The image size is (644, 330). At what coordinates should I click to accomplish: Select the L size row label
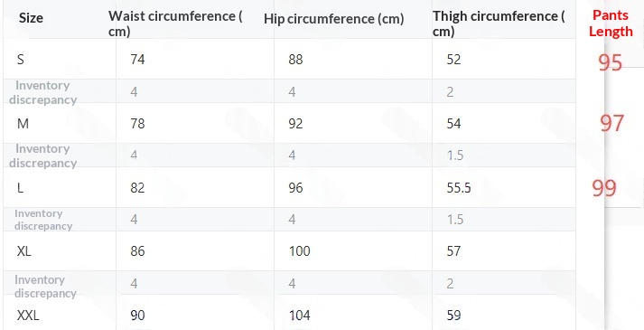(x=20, y=188)
